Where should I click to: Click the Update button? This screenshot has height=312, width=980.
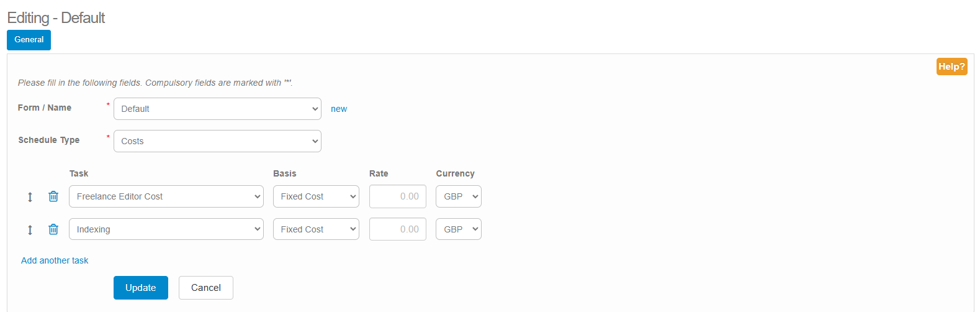(x=140, y=288)
